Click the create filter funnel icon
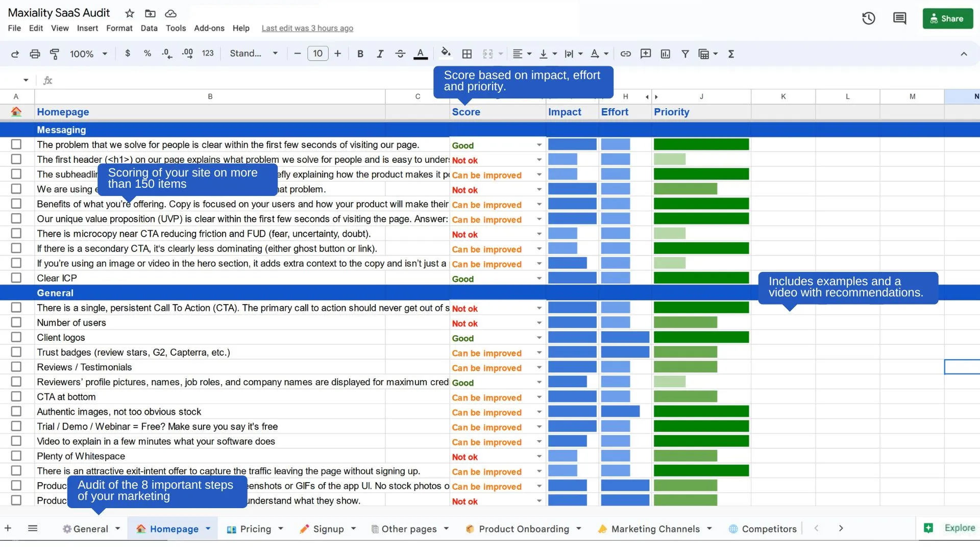 click(685, 54)
